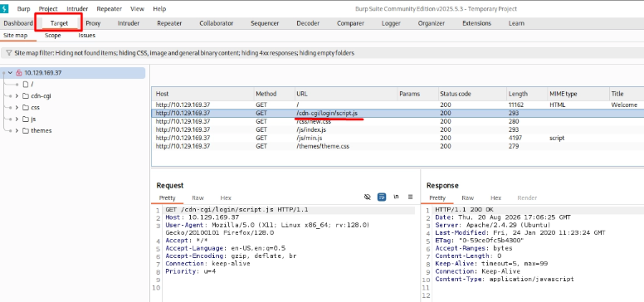Sort table by Host column header
Screen dimensions: 644x302
tap(202, 94)
